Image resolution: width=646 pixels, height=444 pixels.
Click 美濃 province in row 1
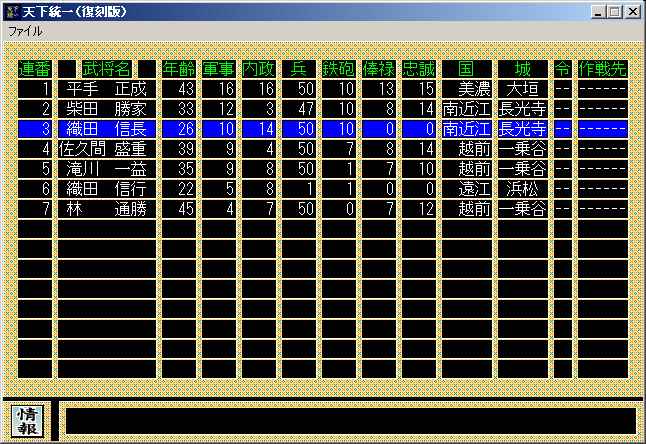click(467, 89)
